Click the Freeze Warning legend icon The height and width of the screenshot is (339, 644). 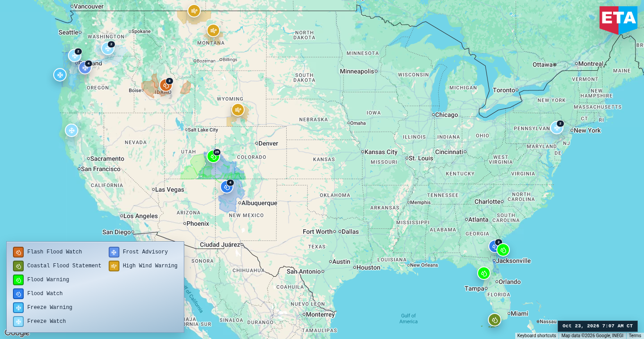click(18, 308)
